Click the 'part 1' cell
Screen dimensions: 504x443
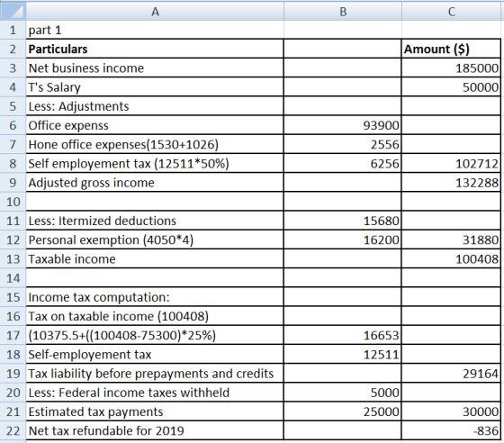coord(155,30)
